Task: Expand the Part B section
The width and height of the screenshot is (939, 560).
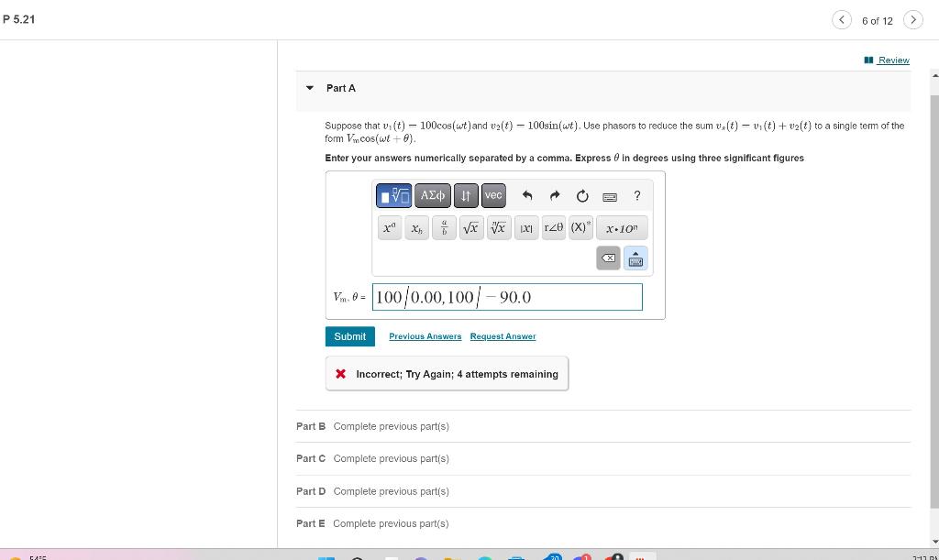Action: (309, 426)
